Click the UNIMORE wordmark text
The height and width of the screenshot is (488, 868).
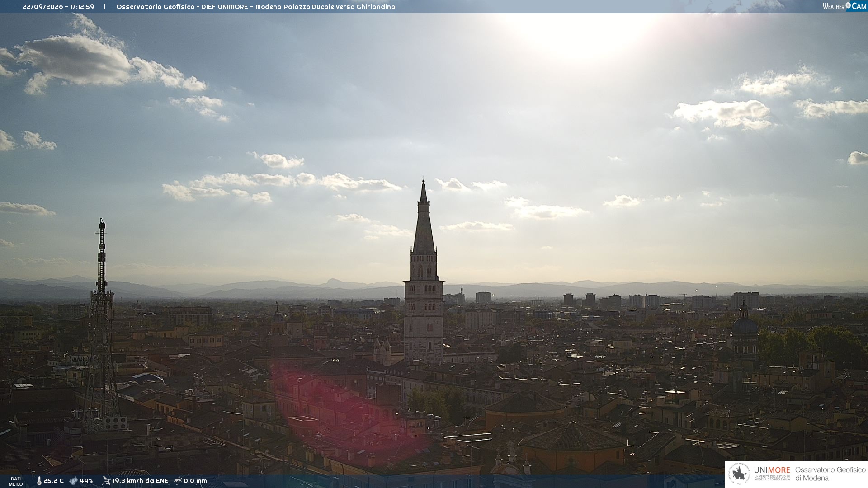[772, 470]
